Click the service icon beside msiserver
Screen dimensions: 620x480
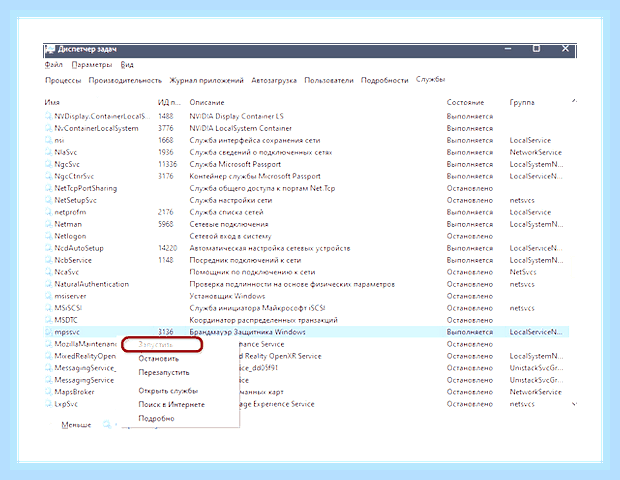[48, 296]
